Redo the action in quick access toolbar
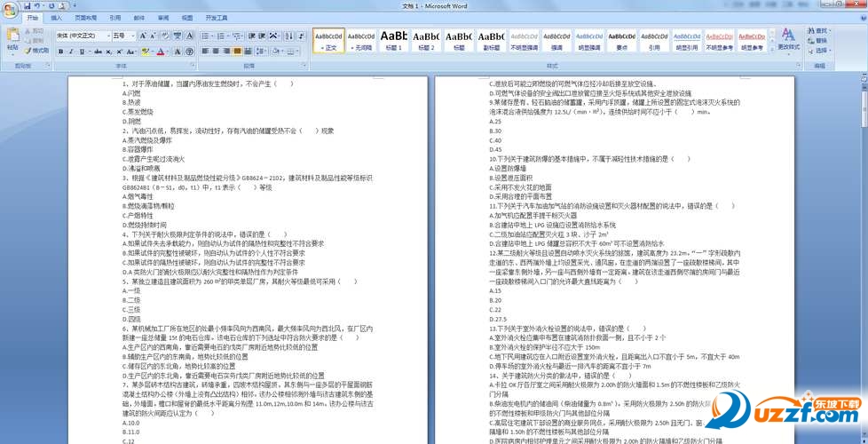The width and height of the screenshot is (868, 444). pos(51,6)
